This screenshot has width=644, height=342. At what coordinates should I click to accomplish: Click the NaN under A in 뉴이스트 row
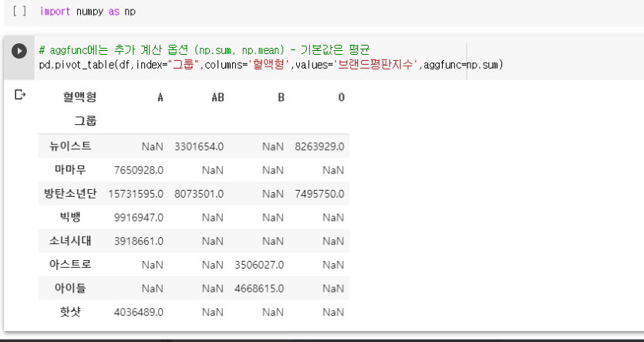[x=153, y=147]
